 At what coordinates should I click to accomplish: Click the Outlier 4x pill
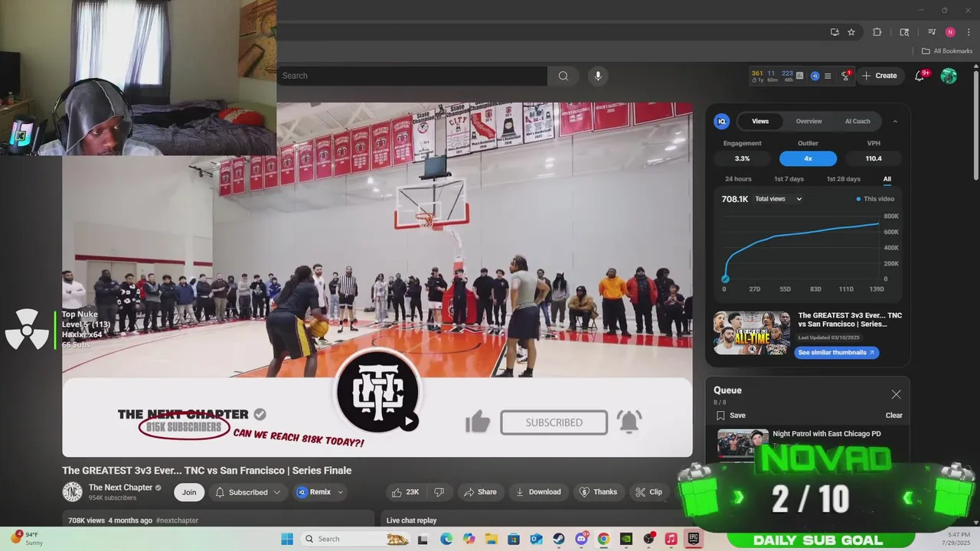click(x=808, y=158)
